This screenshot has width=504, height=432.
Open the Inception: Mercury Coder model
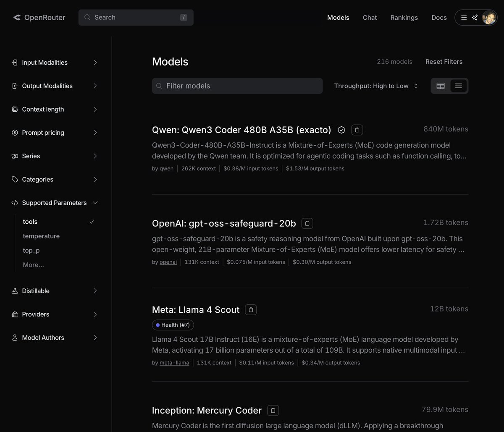[207, 411]
